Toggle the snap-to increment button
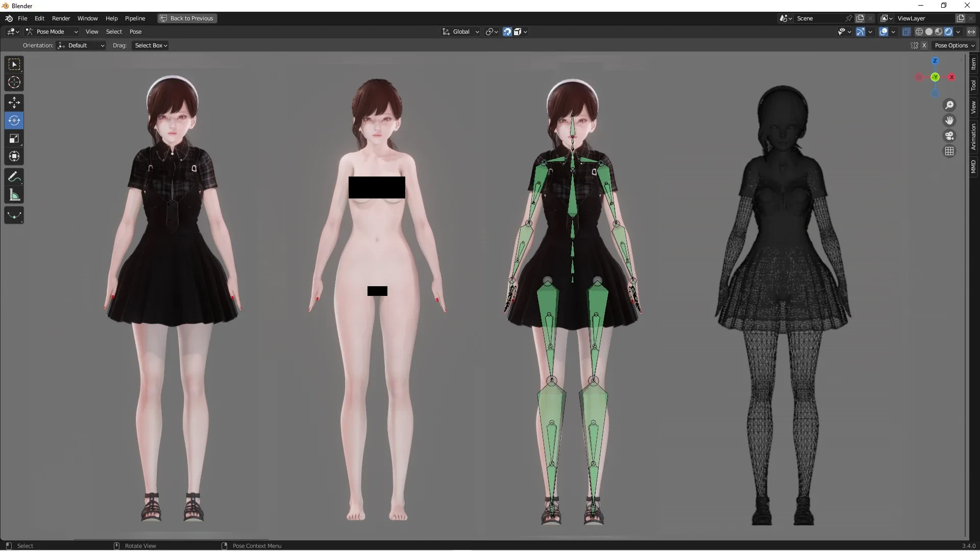Viewport: 980px width, 551px height. (520, 32)
